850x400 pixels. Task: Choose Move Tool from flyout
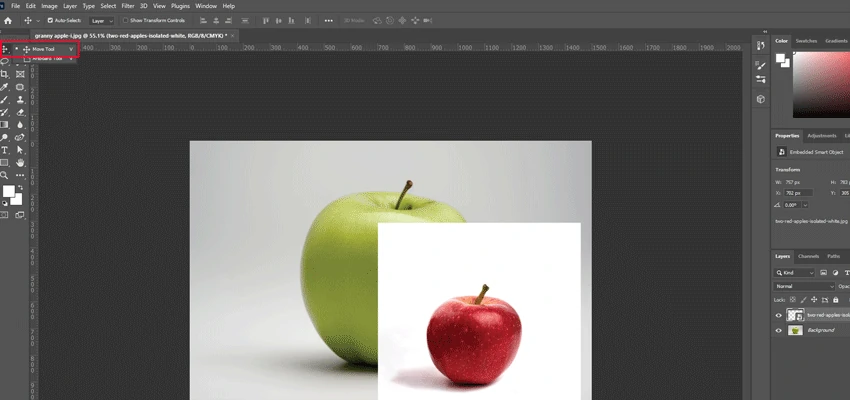click(x=44, y=49)
